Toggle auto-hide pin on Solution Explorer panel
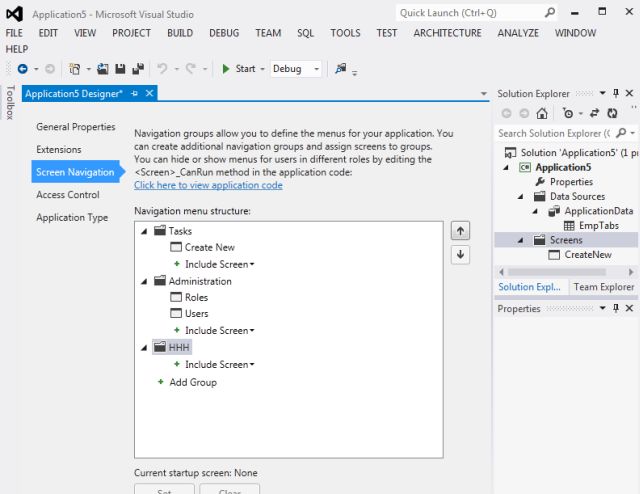The width and height of the screenshot is (640, 494). (614, 93)
